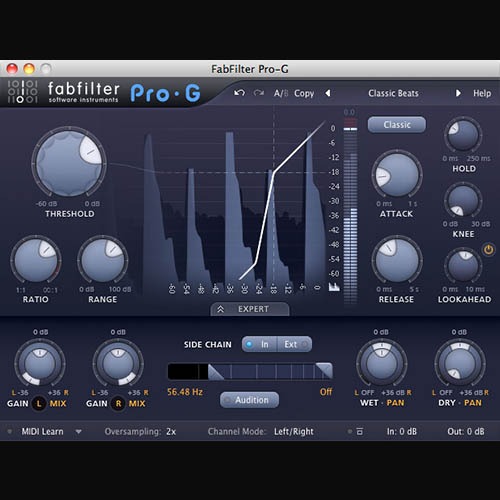Click the Lookahead knob
This screenshot has width=500, height=500.
(x=463, y=266)
